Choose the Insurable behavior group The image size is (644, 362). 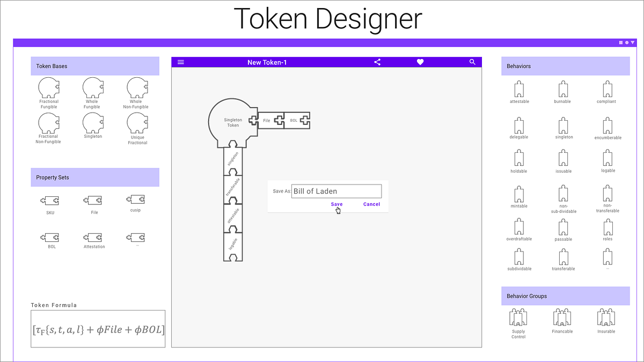[x=606, y=316]
